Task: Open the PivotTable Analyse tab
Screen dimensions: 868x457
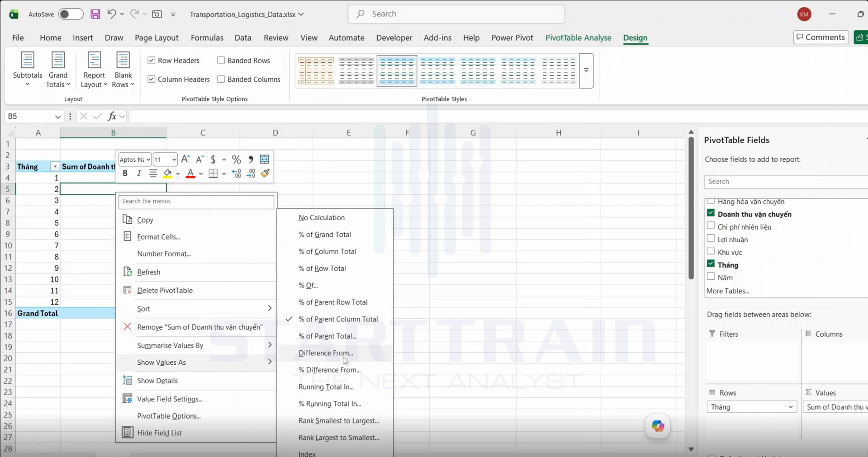Action: [x=578, y=38]
